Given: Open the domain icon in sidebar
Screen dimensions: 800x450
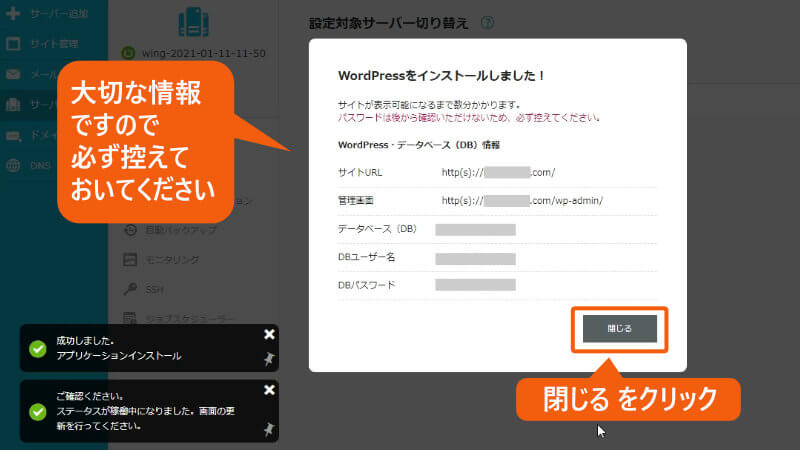Looking at the screenshot, I should click(13, 136).
